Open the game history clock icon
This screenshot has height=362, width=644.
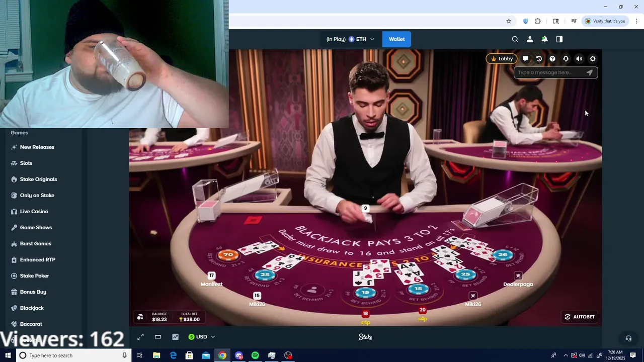(x=539, y=59)
